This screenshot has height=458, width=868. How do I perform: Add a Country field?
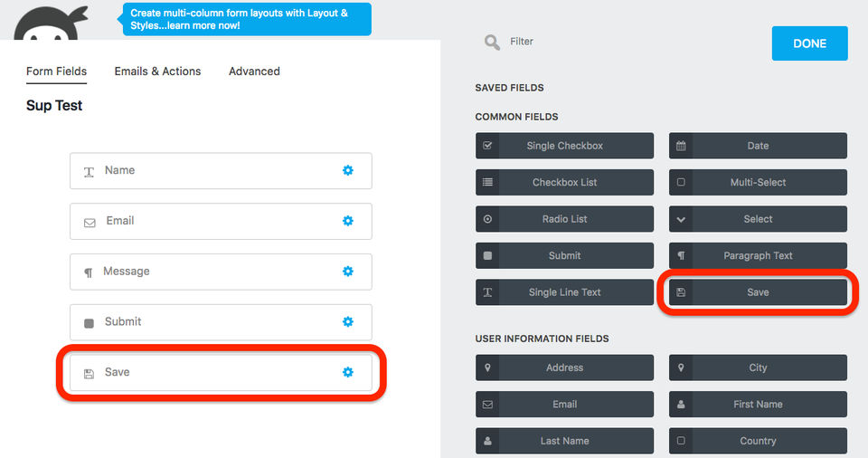pyautogui.click(x=758, y=441)
